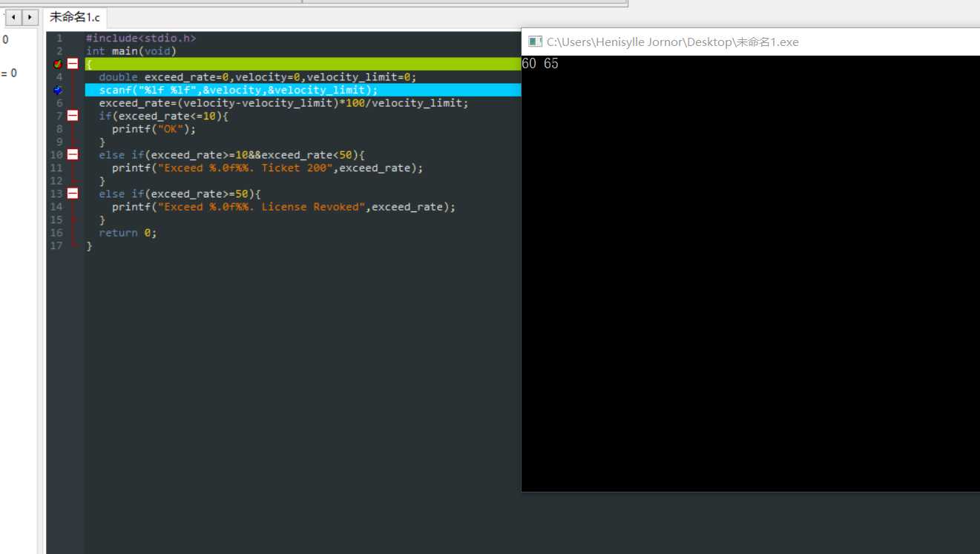Screen dimensions: 980x554
Task: Click the printf("OK"); line
Action: click(154, 129)
